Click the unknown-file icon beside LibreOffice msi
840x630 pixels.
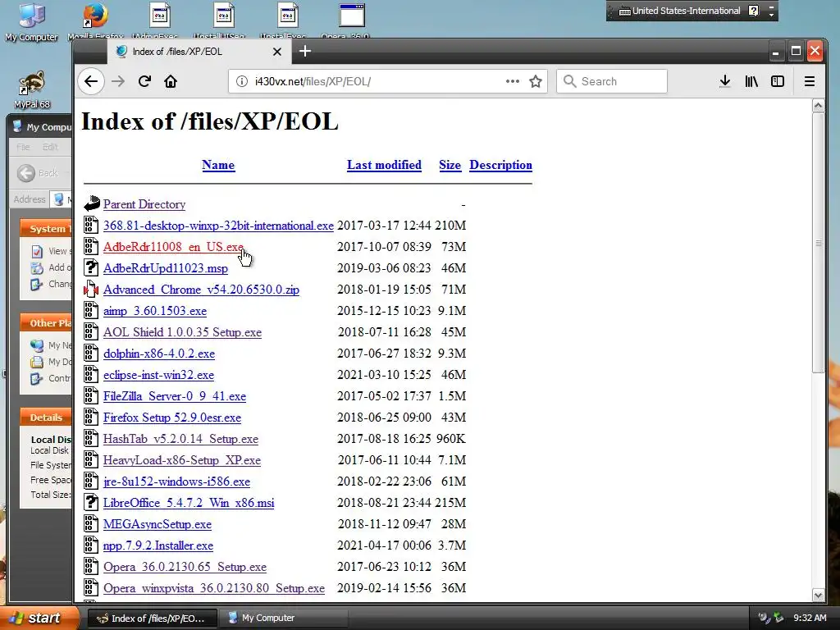pyautogui.click(x=91, y=503)
